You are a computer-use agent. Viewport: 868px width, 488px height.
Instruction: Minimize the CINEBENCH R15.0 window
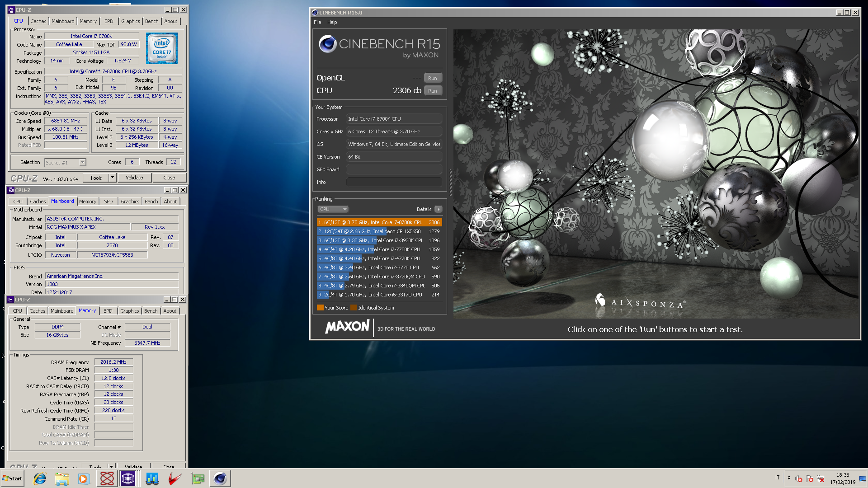pyautogui.click(x=840, y=13)
